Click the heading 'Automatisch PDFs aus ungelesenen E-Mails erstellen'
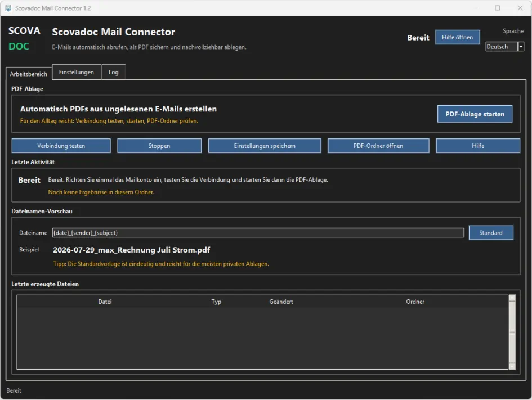Screen dimensions: 532x400 [x=118, y=109]
